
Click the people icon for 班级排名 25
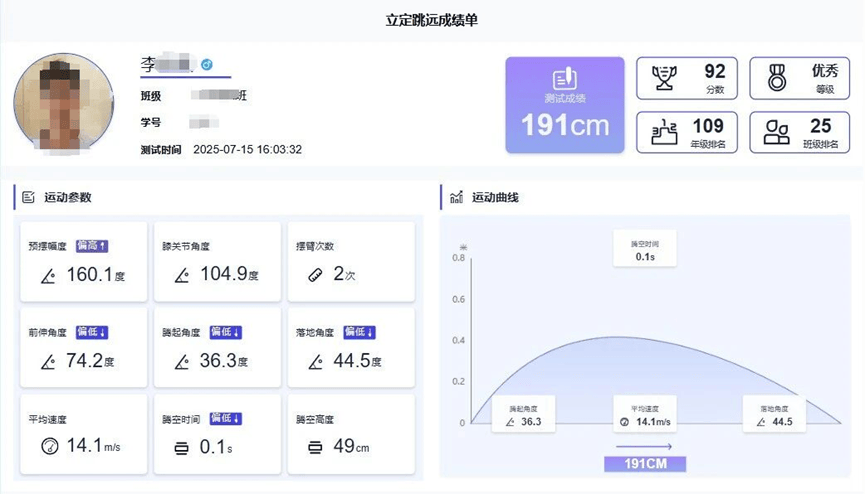(x=777, y=133)
